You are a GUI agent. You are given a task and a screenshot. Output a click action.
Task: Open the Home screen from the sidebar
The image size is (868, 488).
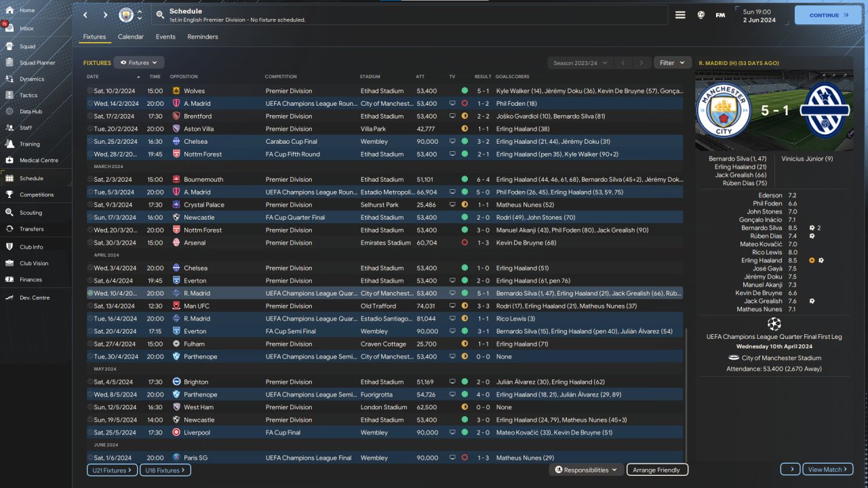coord(27,10)
